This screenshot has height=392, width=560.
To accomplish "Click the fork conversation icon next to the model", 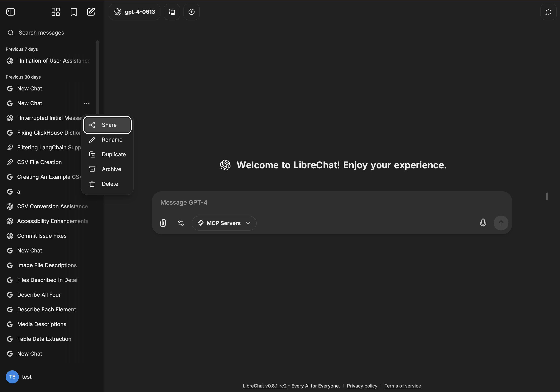I will pos(172,12).
